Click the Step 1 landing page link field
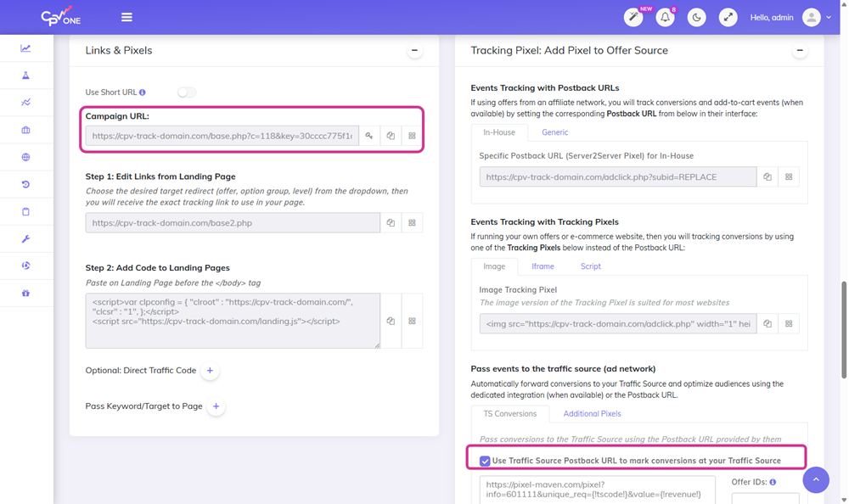 (x=232, y=223)
